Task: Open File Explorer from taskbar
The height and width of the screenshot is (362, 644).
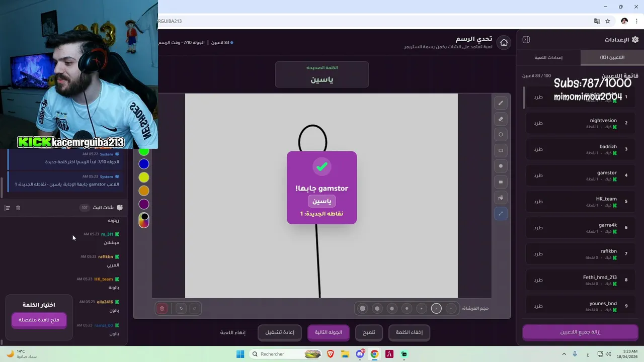Action: point(345,354)
